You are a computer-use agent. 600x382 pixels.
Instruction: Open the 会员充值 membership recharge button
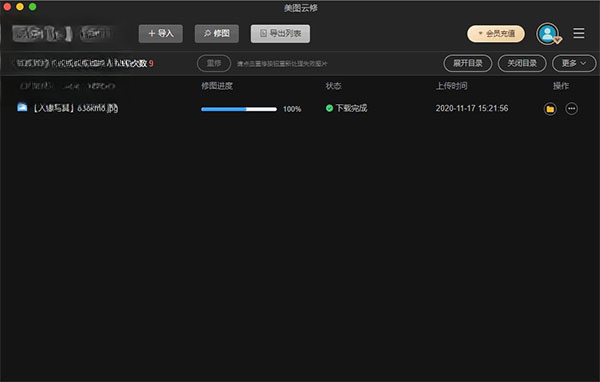pos(496,34)
